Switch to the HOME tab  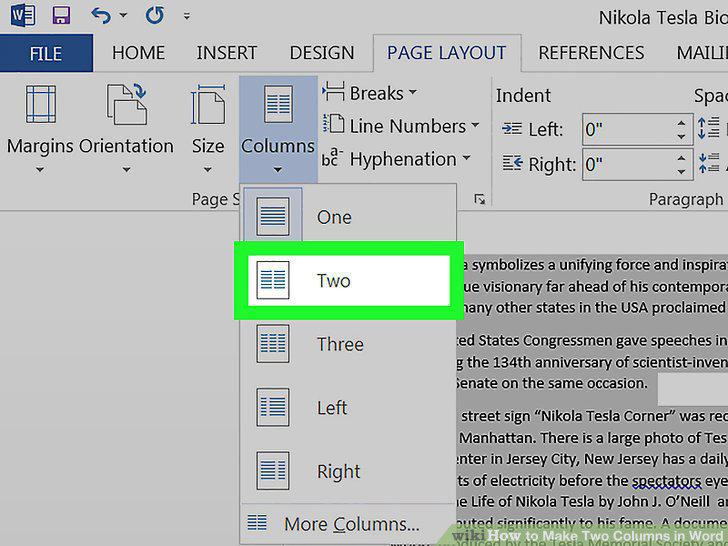click(138, 53)
